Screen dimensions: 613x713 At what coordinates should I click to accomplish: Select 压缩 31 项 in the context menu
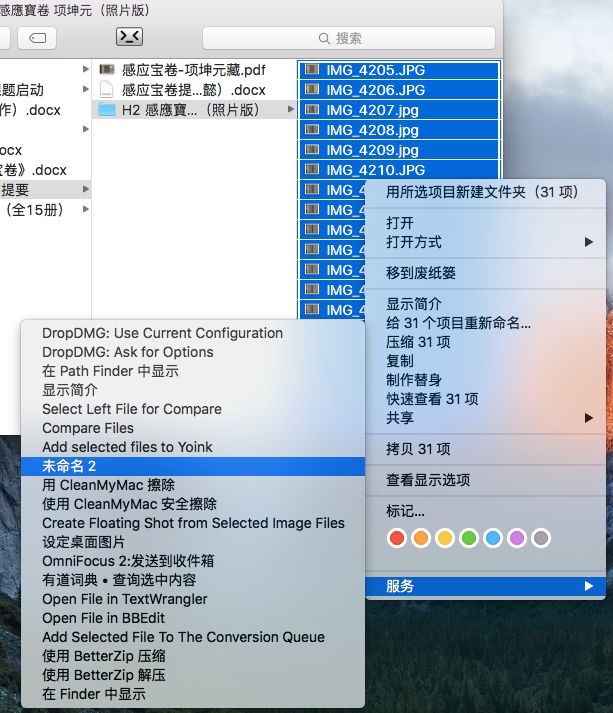pyautogui.click(x=418, y=342)
